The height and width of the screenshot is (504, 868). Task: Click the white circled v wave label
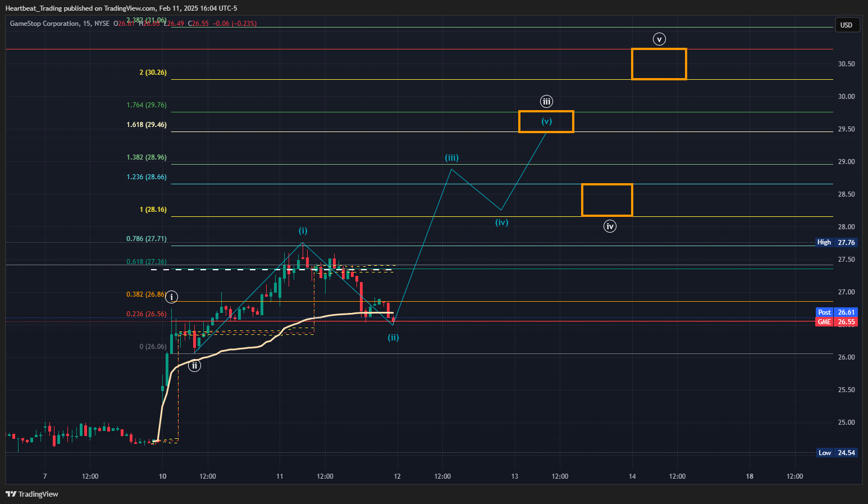point(659,39)
